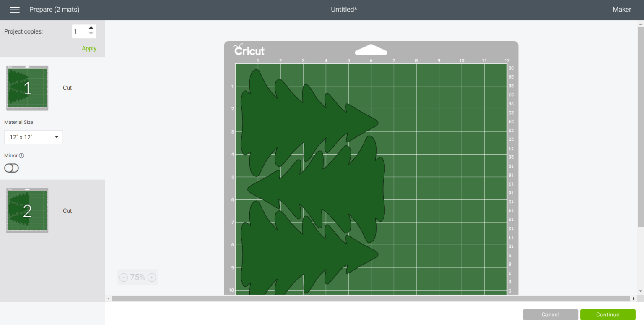The height and width of the screenshot is (325, 644).
Task: Open the hamburger menu
Action: 15,10
